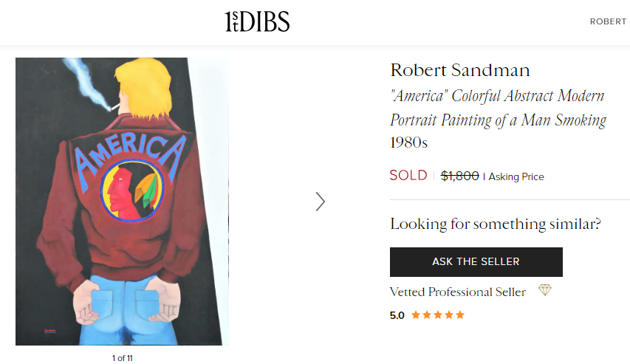
Task: Click the diamond icon beside Vetted Professional Seller
Action: (x=545, y=290)
